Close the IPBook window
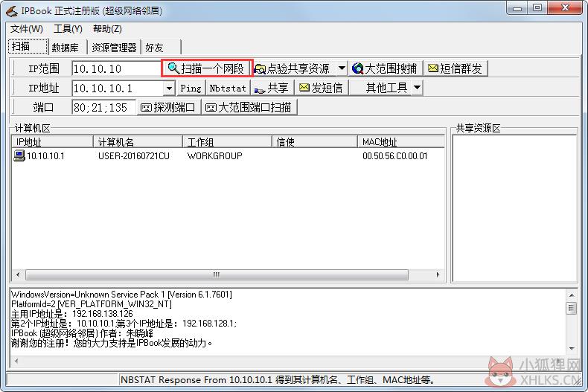Image resolution: width=588 pixels, height=392 pixels. point(565,7)
